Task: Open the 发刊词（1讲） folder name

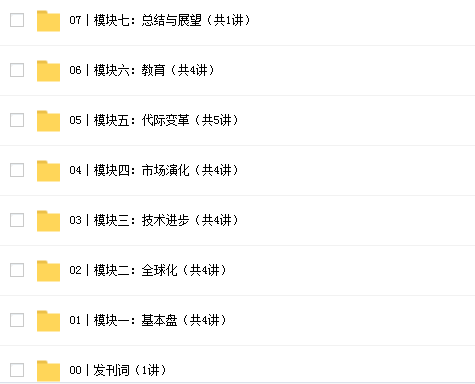Action: [x=130, y=370]
